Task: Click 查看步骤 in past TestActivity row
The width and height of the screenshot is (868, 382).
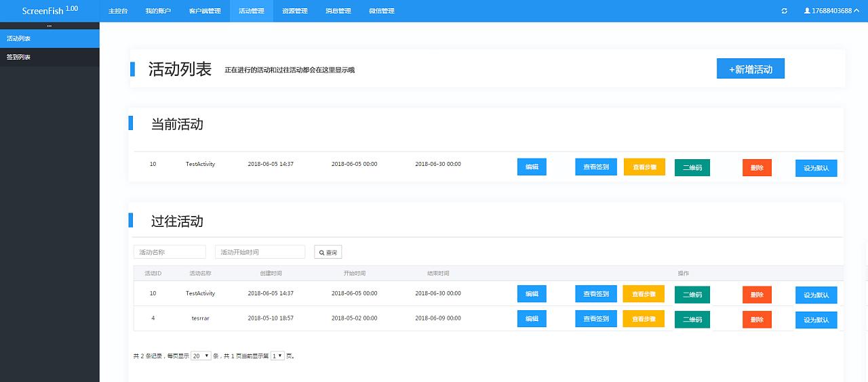Action: pyautogui.click(x=644, y=294)
